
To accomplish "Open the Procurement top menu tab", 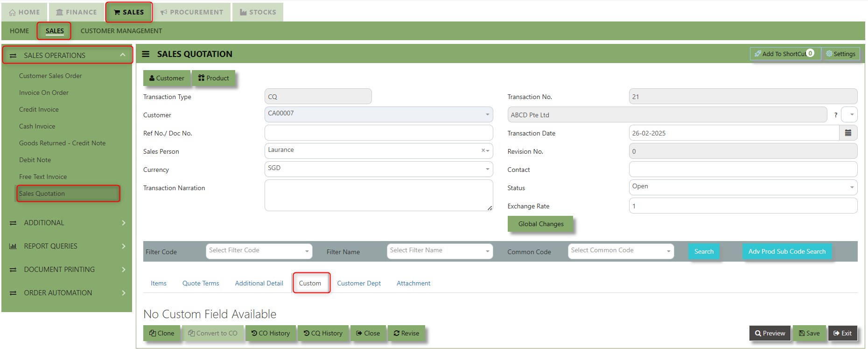I will coord(192,12).
